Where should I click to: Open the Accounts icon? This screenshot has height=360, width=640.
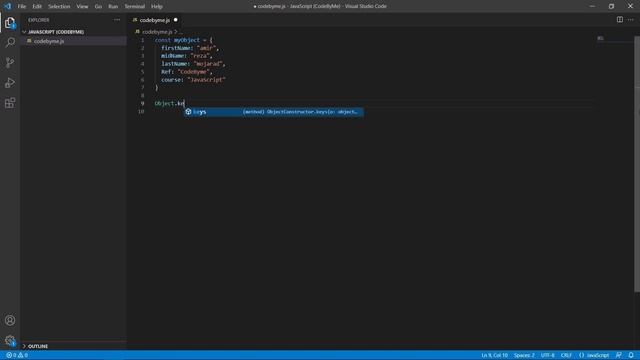[10, 320]
